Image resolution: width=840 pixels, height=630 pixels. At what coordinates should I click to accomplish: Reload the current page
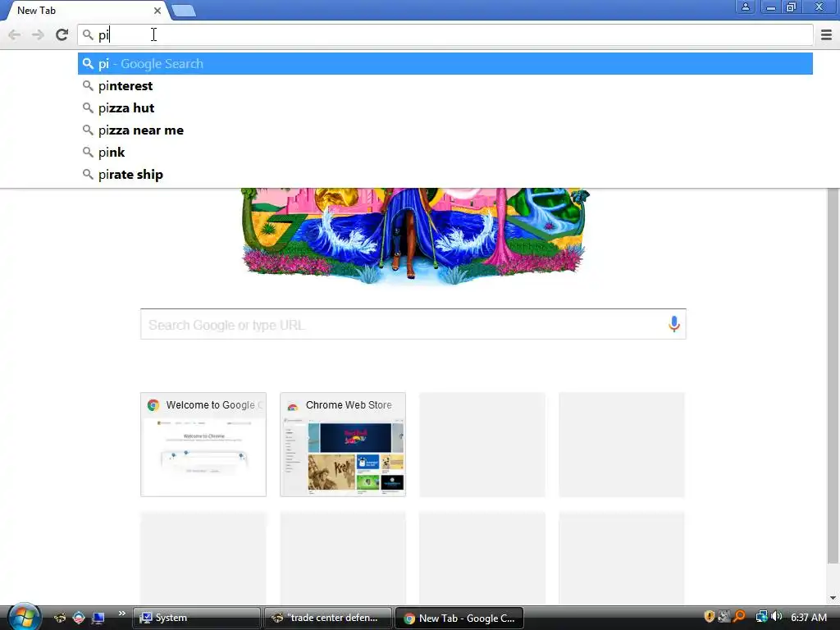coord(62,34)
